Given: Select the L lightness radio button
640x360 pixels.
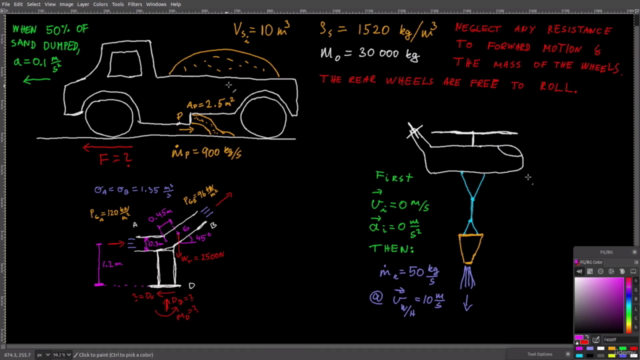Looking at the screenshot, I should point(636,309).
